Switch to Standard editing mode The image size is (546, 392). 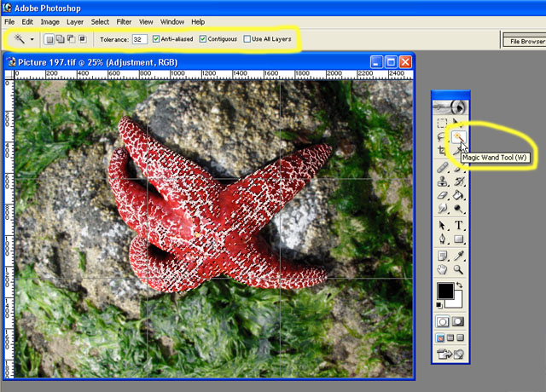point(443,322)
